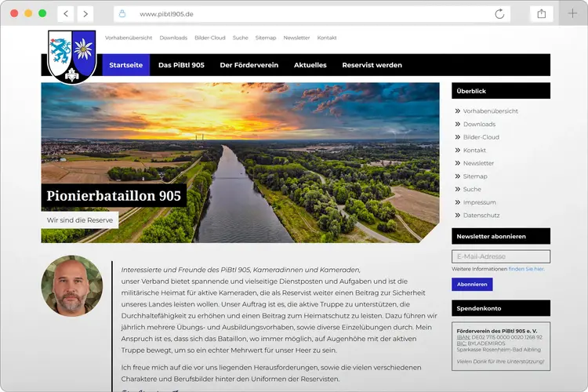
Task: Open the Reservist werden menu item
Action: 372,65
